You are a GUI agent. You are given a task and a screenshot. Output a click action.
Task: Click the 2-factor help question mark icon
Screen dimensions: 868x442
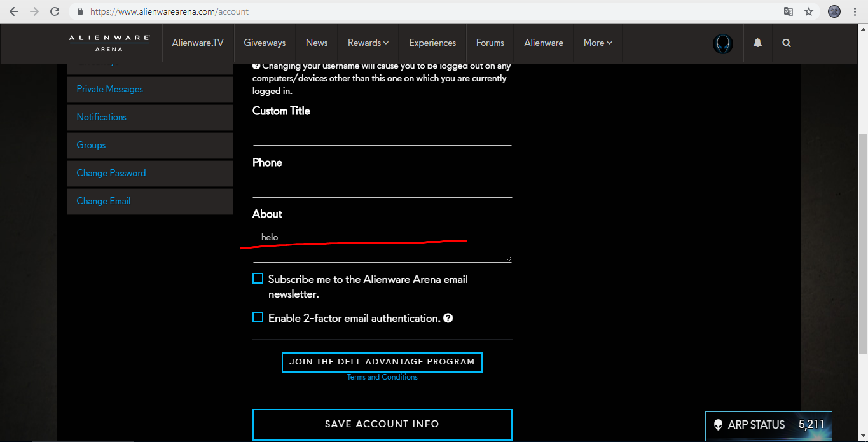(448, 318)
